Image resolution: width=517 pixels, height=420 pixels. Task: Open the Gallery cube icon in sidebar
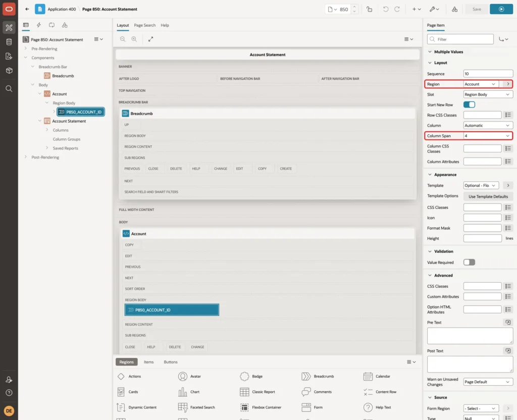point(9,70)
